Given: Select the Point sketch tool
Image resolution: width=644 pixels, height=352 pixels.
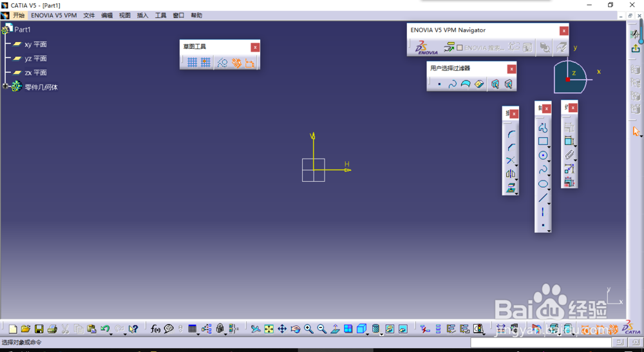Looking at the screenshot, I should coord(543,225).
